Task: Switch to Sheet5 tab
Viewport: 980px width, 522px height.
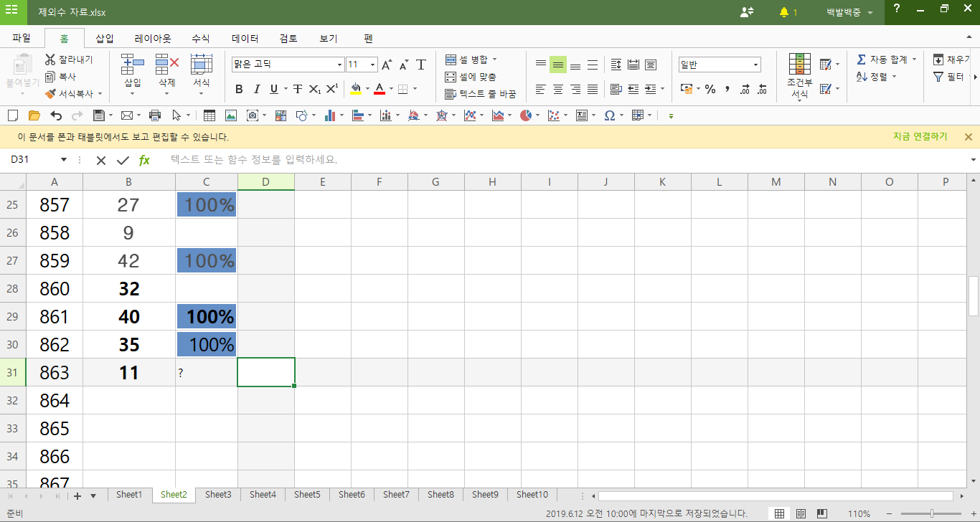Action: 306,495
